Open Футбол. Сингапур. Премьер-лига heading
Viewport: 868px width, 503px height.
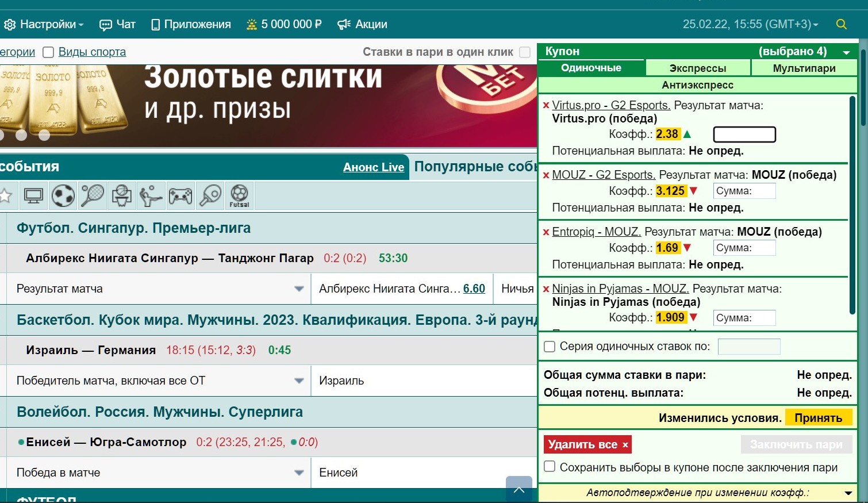133,228
